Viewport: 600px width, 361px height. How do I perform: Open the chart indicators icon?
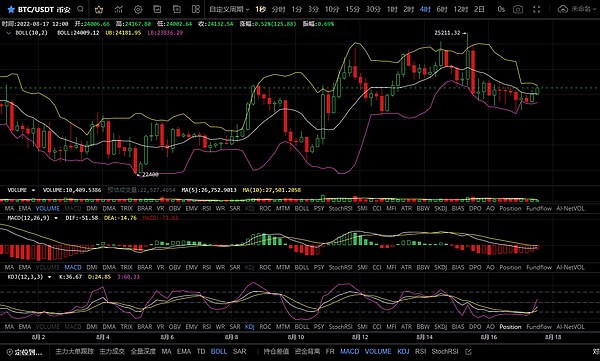pyautogui.click(x=119, y=9)
